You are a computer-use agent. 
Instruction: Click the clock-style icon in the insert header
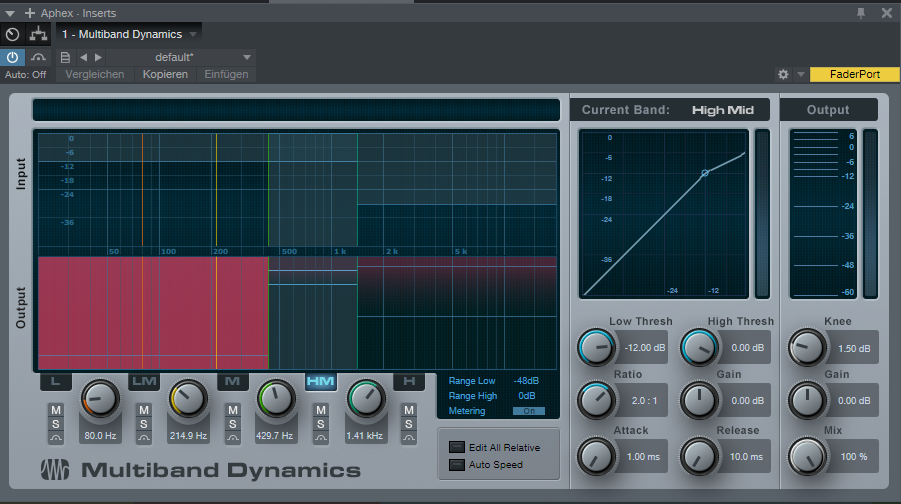tap(12, 34)
